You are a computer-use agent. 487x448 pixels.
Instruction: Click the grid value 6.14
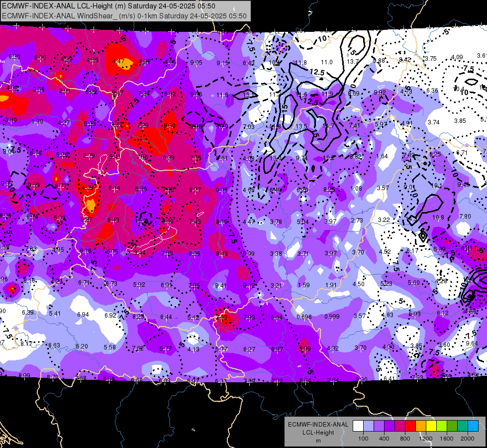(x=114, y=188)
